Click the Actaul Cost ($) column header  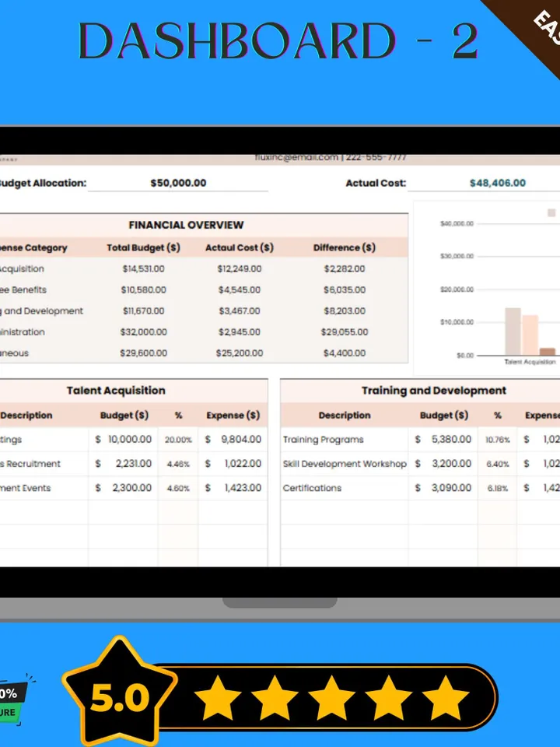(x=240, y=247)
